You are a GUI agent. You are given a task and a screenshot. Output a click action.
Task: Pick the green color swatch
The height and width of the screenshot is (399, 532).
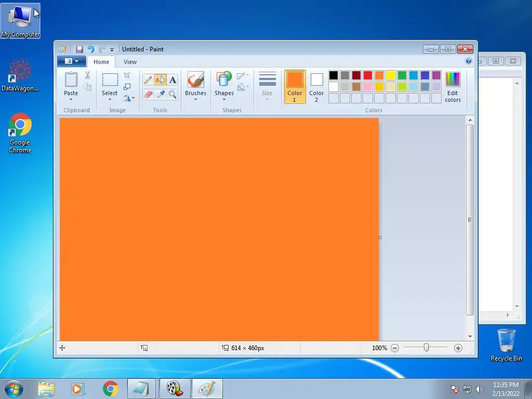[402, 75]
